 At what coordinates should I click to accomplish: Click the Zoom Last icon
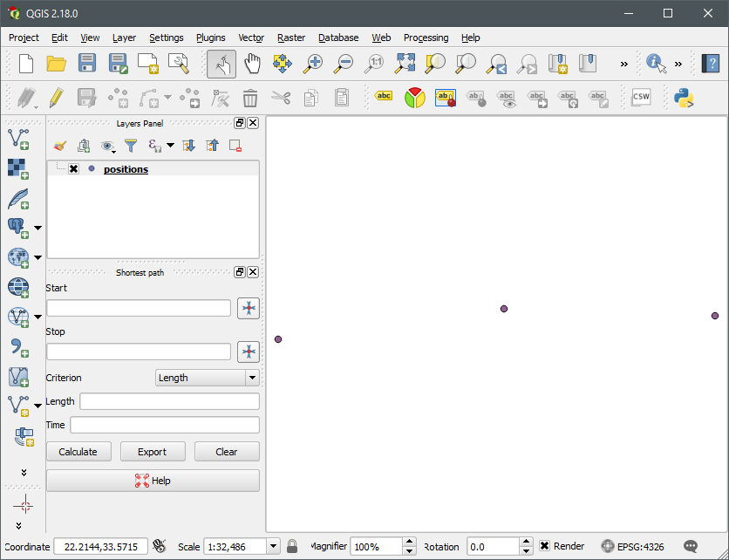496,64
